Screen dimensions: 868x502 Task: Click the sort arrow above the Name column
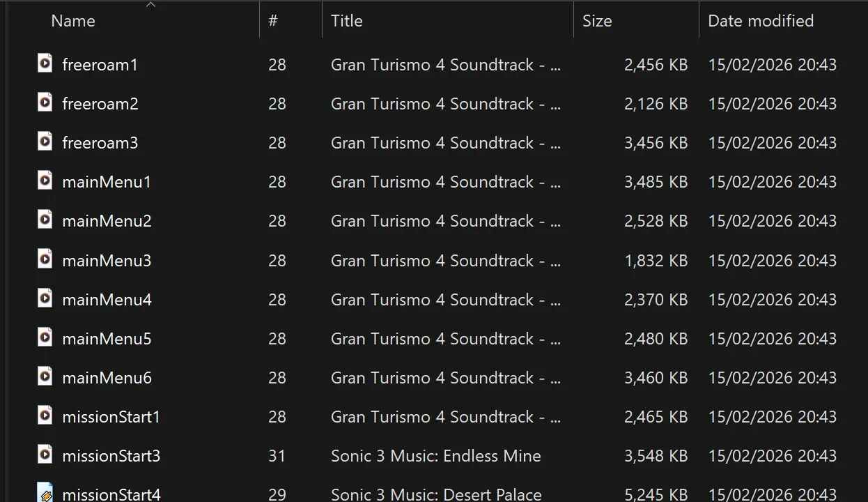(150, 5)
